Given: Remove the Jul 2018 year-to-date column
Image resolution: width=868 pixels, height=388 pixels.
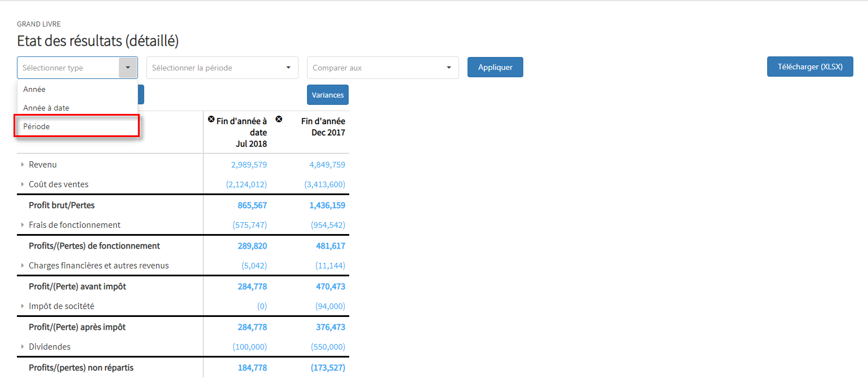Looking at the screenshot, I should tap(211, 120).
